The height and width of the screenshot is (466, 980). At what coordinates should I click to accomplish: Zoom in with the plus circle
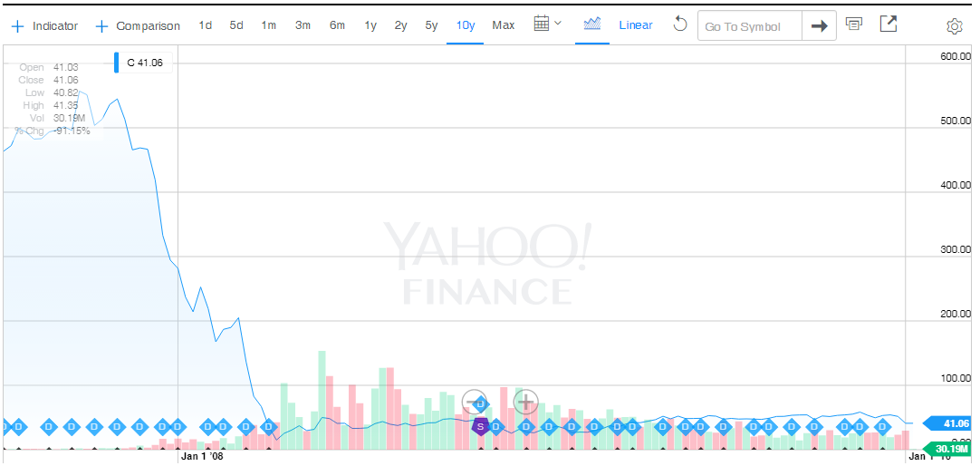click(x=526, y=401)
